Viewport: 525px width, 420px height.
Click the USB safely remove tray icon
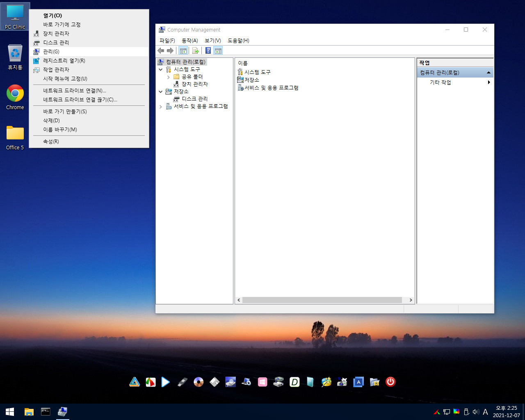(x=466, y=412)
